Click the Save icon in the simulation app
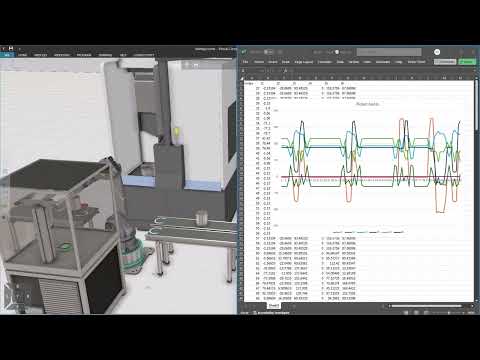This screenshot has width=480, height=360. (x=11, y=48)
